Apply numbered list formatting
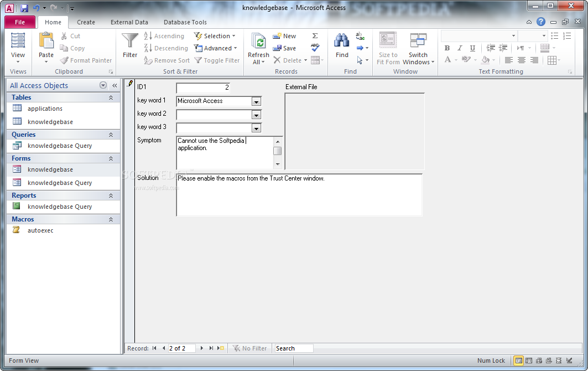Screen dimensions: 588x371 [x=567, y=35]
